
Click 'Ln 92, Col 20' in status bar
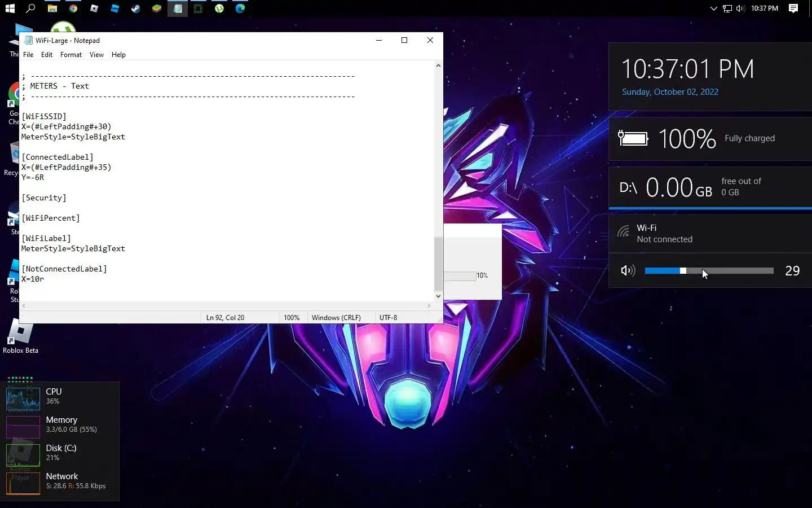(226, 318)
